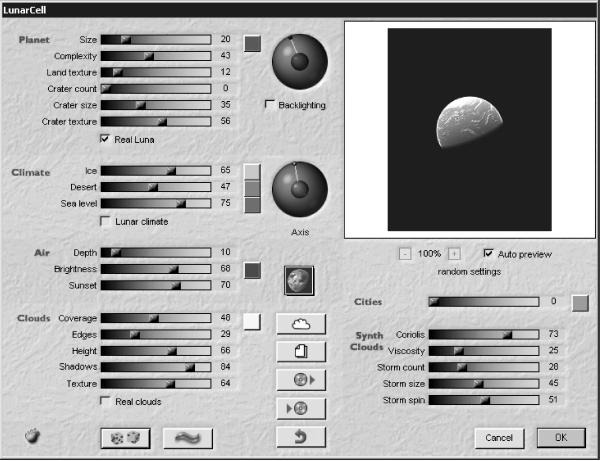Click the planet preview image
The height and width of the screenshot is (461, 600).
[470, 129]
